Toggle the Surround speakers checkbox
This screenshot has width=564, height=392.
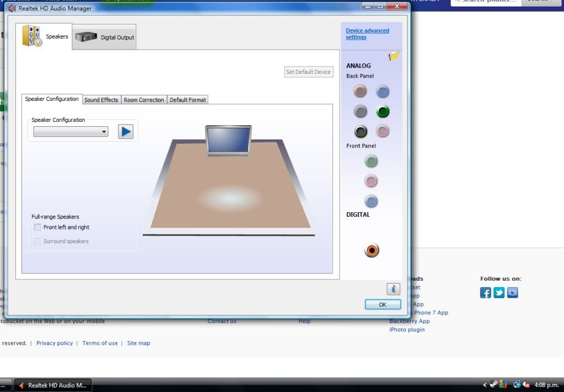click(37, 241)
